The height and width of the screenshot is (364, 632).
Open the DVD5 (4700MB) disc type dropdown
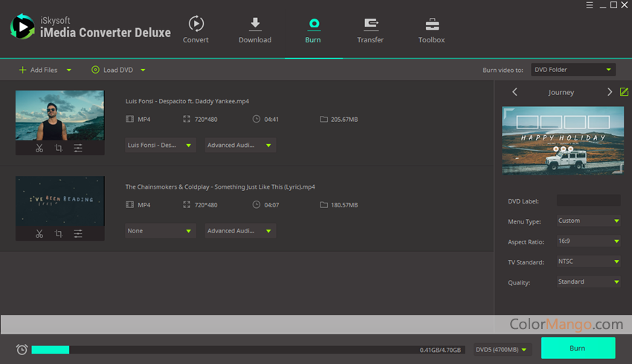(502, 349)
